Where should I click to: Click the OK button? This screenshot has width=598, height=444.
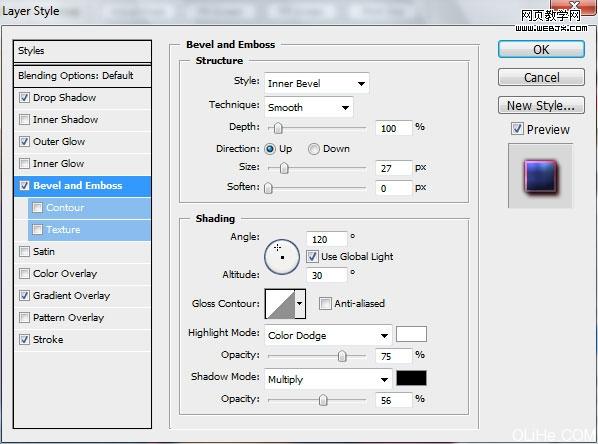pyautogui.click(x=541, y=50)
